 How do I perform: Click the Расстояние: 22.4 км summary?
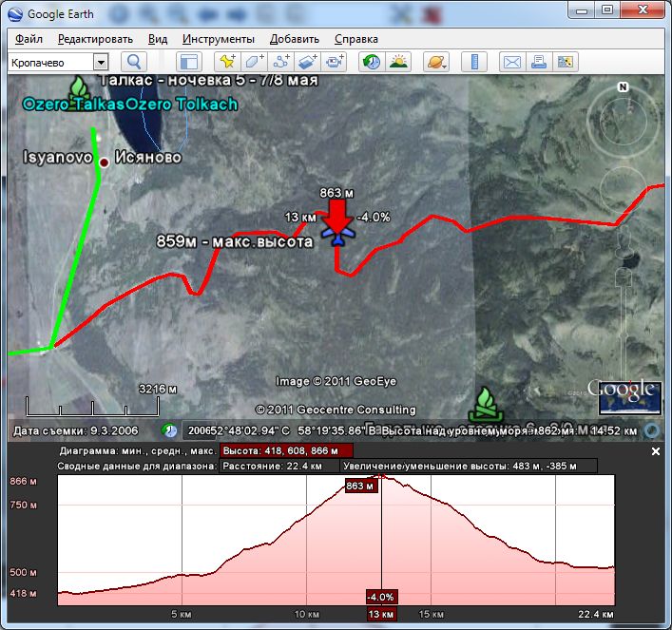pyautogui.click(x=278, y=466)
